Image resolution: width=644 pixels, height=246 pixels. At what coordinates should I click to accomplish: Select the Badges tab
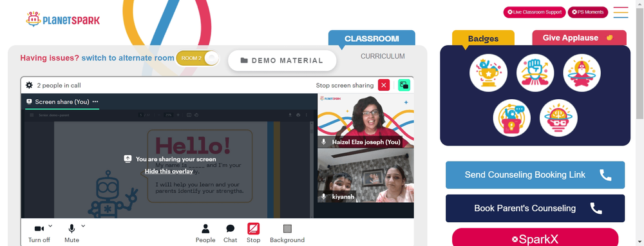483,39
